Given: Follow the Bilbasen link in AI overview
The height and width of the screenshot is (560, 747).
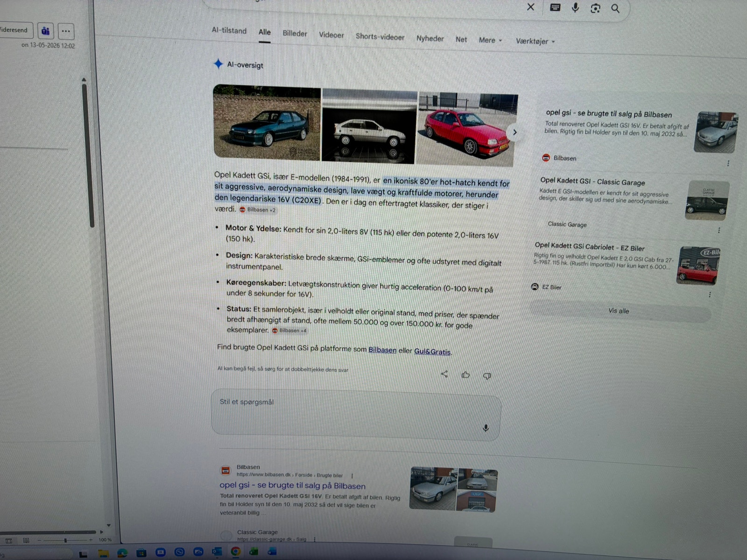Looking at the screenshot, I should tap(382, 350).
